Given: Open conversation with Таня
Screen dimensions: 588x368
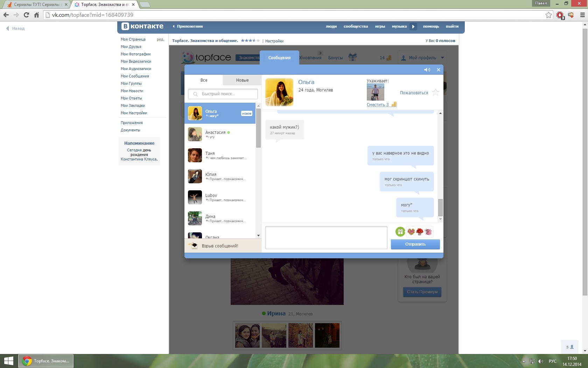Looking at the screenshot, I should [220, 155].
